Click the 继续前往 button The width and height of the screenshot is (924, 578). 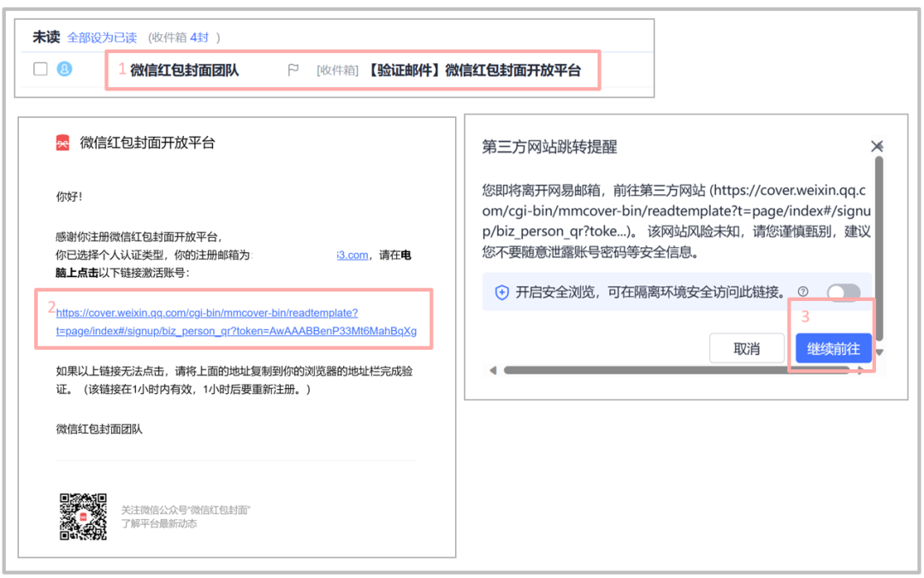(833, 349)
